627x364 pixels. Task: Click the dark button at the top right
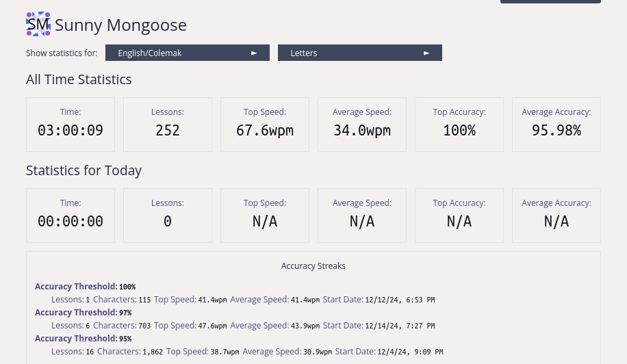550,1
